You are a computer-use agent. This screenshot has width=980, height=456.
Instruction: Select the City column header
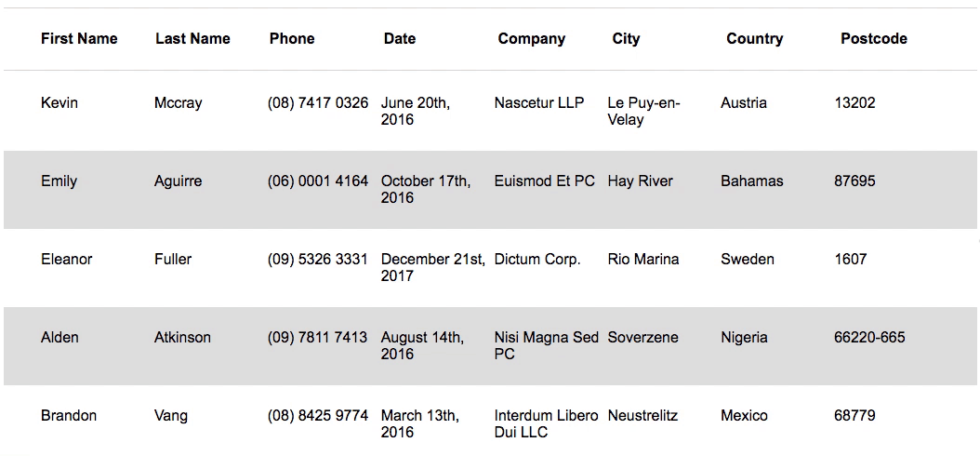[626, 38]
